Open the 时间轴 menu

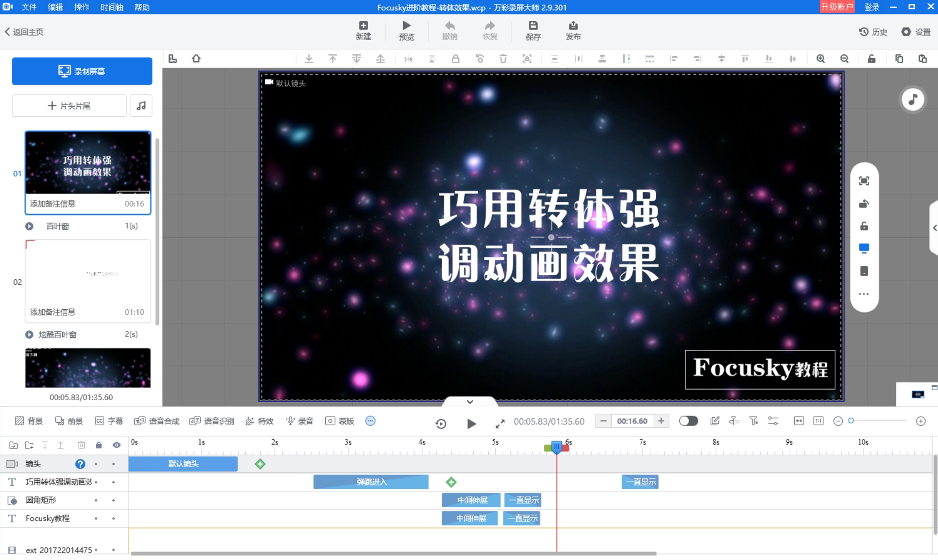point(112,7)
